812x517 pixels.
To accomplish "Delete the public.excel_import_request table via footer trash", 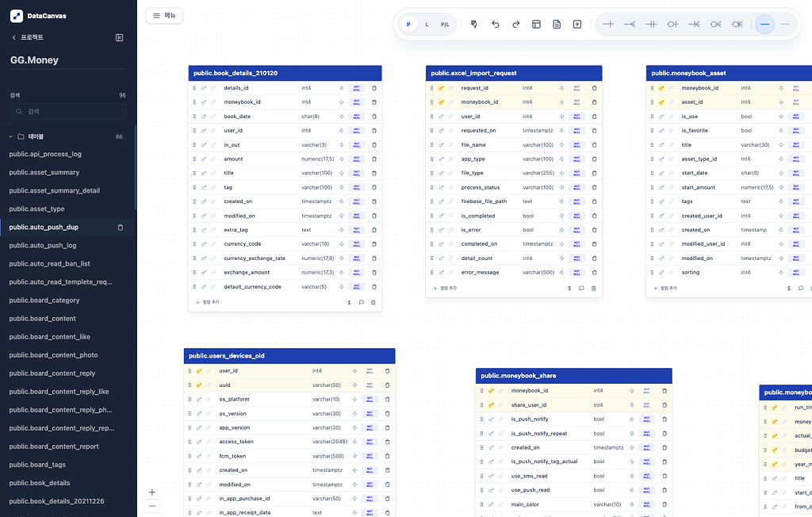I will pyautogui.click(x=594, y=288).
